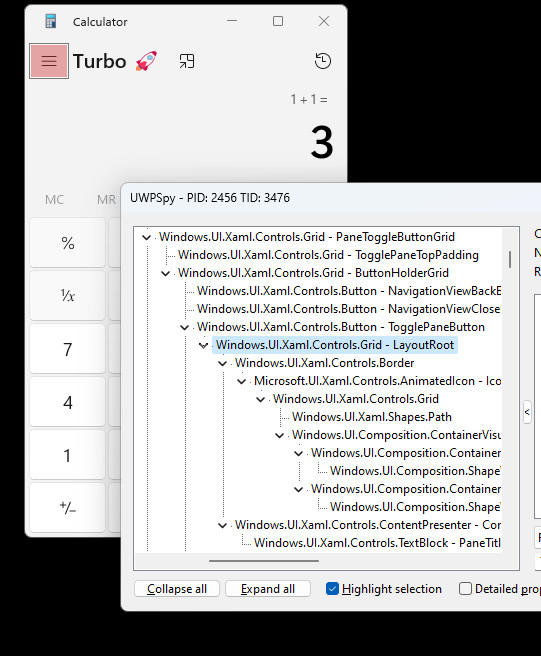
Task: Collapse the unnamed Controls.Grid node under AnimatedIcon
Action: click(x=261, y=399)
